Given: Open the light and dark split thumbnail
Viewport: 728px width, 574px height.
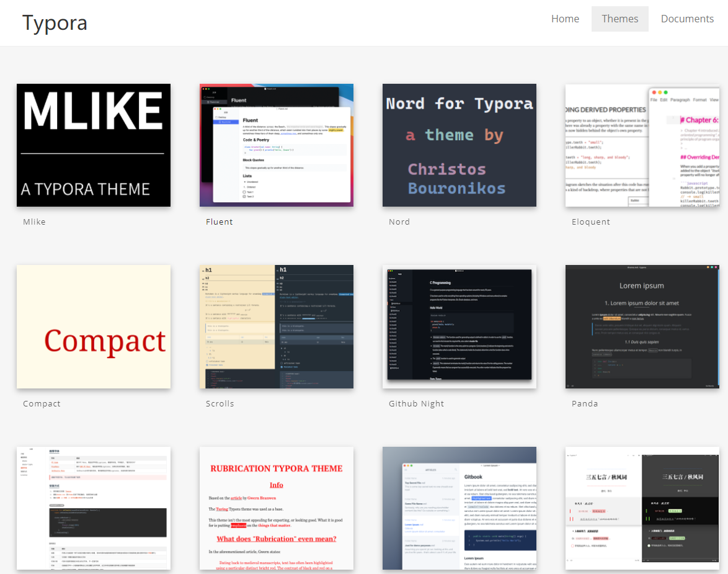Looking at the screenshot, I should click(x=642, y=508).
